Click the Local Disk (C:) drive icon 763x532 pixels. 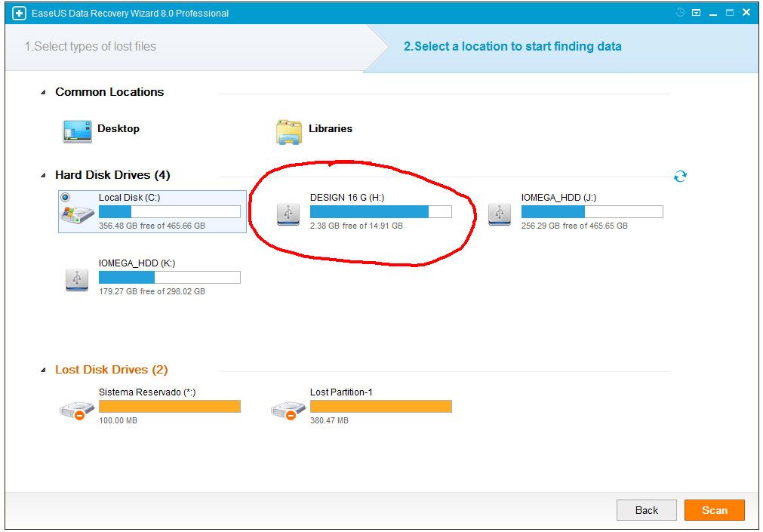click(77, 214)
